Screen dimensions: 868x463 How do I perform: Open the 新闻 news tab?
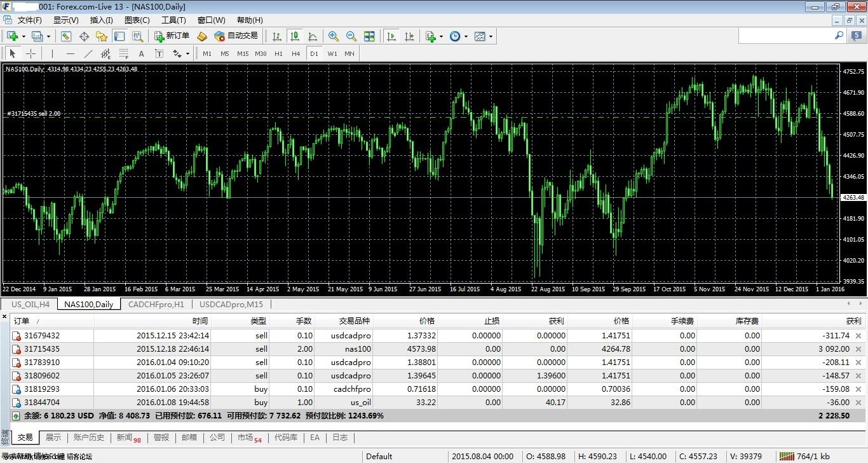128,438
